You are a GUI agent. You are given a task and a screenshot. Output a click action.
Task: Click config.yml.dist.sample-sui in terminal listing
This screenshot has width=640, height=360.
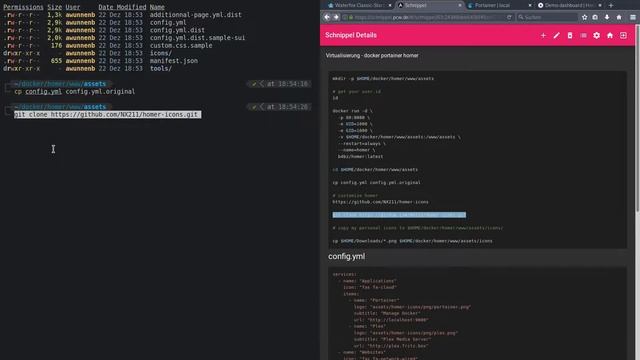[197, 38]
